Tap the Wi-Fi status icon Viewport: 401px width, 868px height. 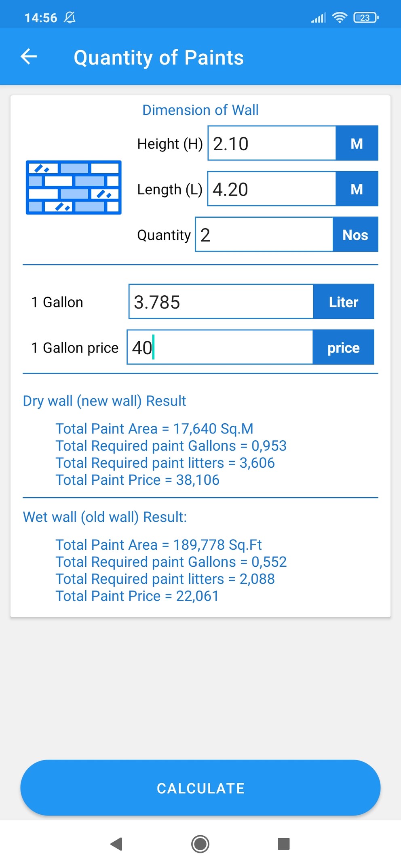pos(340,17)
